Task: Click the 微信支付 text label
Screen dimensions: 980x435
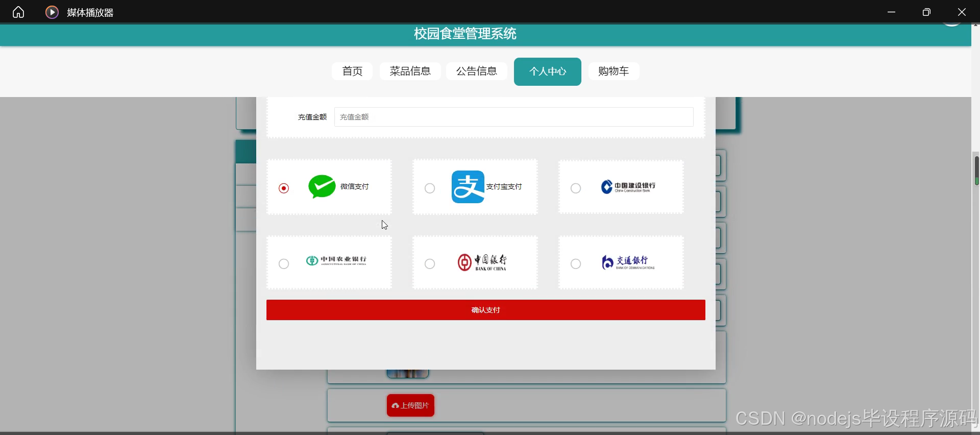Action: click(355, 187)
